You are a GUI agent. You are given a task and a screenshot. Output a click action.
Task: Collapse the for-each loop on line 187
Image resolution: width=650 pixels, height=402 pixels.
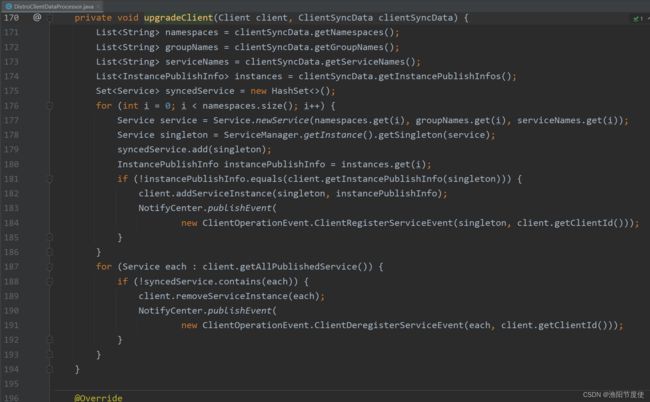[x=49, y=267]
